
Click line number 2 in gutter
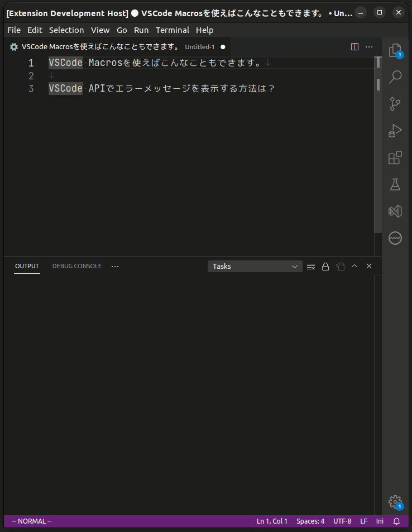(x=31, y=76)
